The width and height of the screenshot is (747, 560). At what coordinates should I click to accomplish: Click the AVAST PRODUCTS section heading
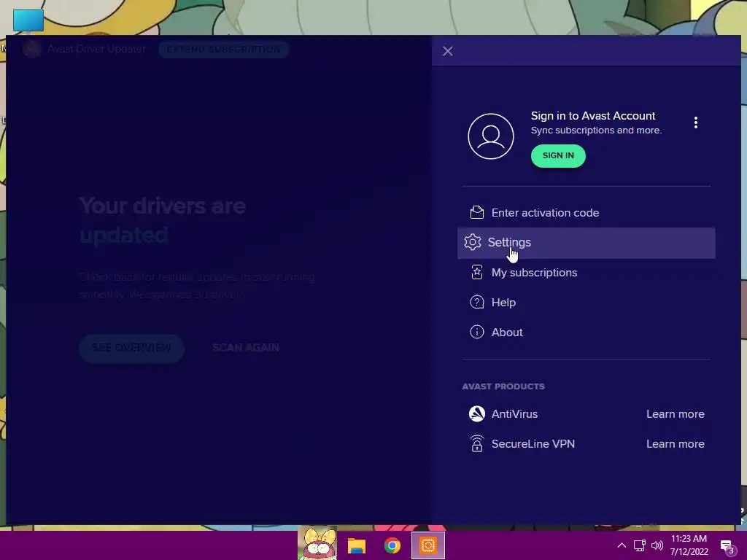click(503, 386)
